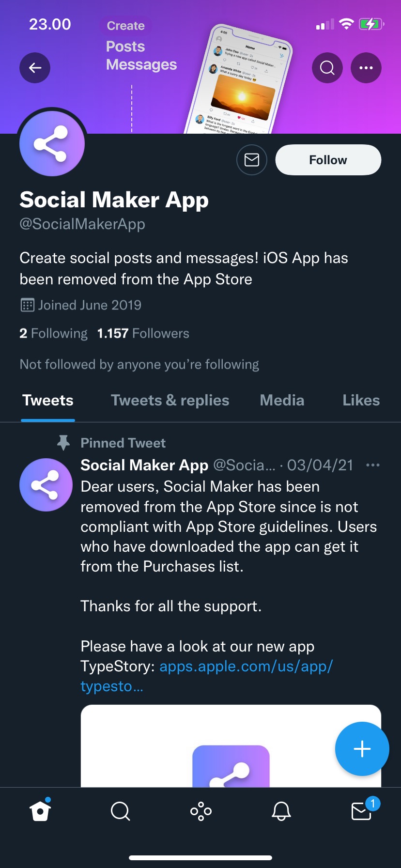
Task: Open the Likes tab
Action: pos(361,401)
